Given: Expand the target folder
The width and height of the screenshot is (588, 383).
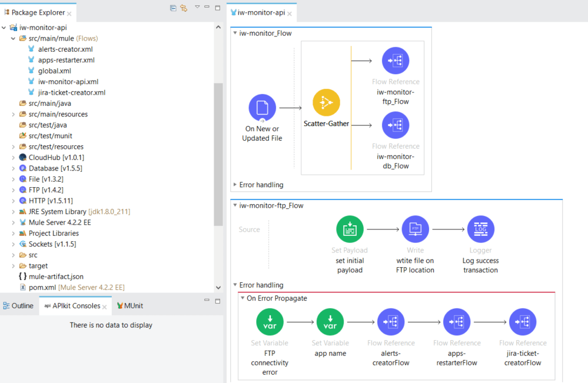Looking at the screenshot, I should (13, 267).
